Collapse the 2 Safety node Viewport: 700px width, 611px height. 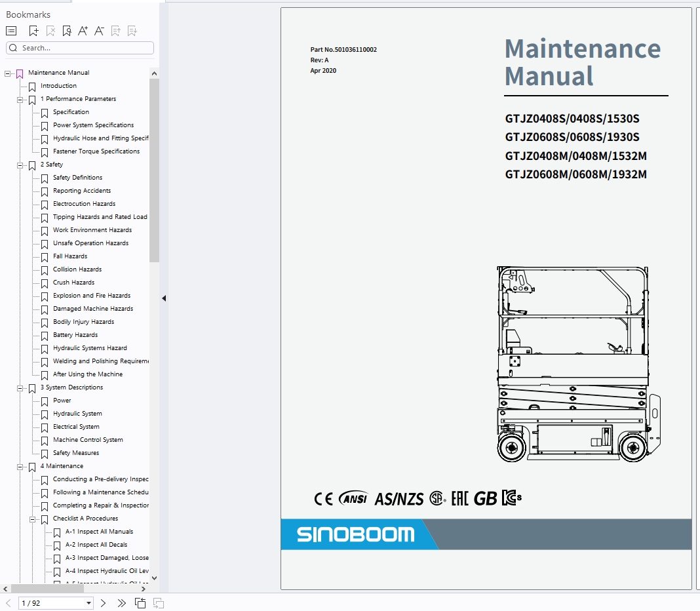pos(20,165)
